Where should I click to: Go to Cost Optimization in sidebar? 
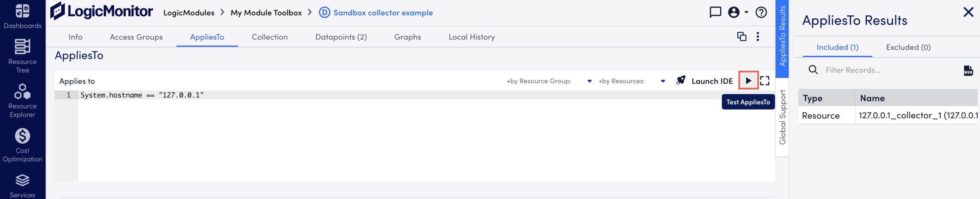point(23,146)
